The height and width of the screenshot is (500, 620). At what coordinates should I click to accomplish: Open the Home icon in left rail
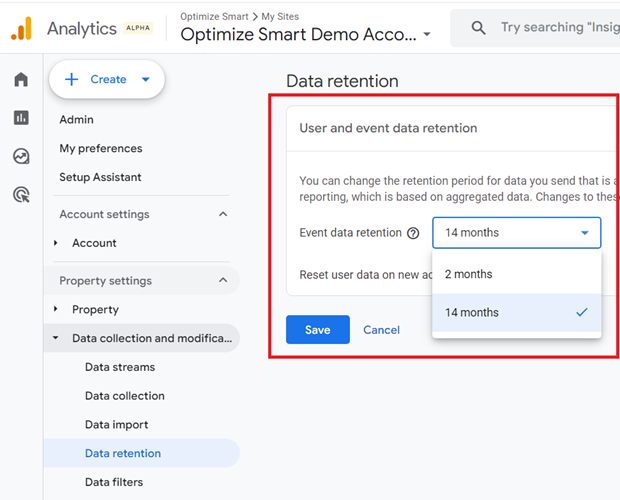(21, 80)
